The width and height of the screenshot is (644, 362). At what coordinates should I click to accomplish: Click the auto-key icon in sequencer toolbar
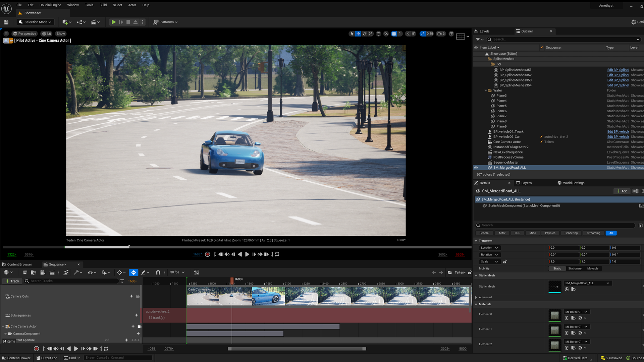tap(133, 273)
